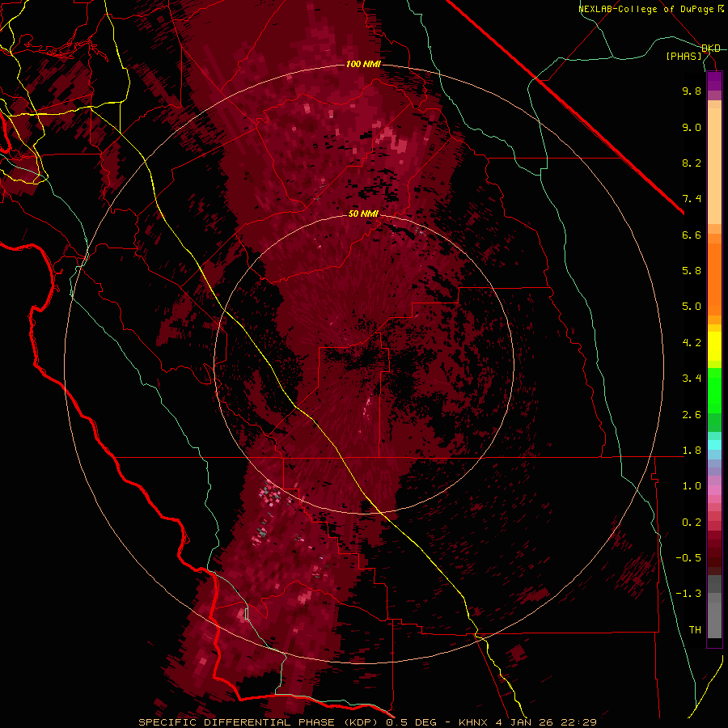Click the 4.2 legend value
The width and height of the screenshot is (728, 728).
click(x=692, y=343)
